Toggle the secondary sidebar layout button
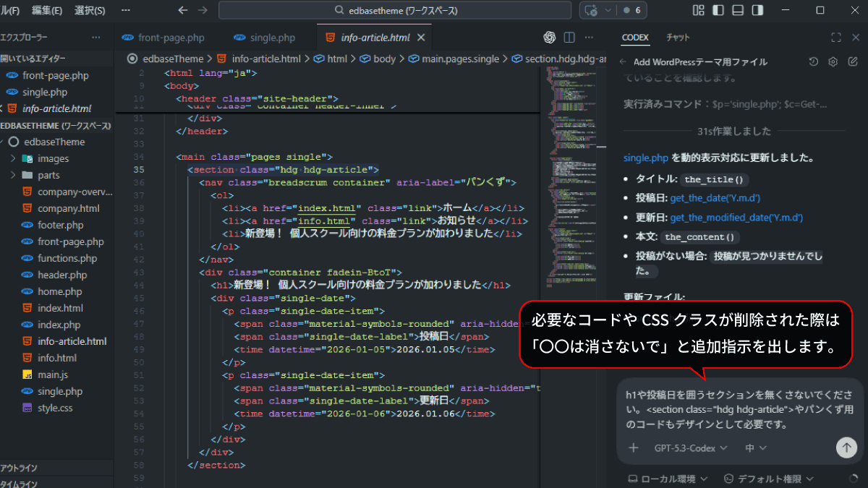Image resolution: width=868 pixels, height=488 pixels. pos(757,11)
